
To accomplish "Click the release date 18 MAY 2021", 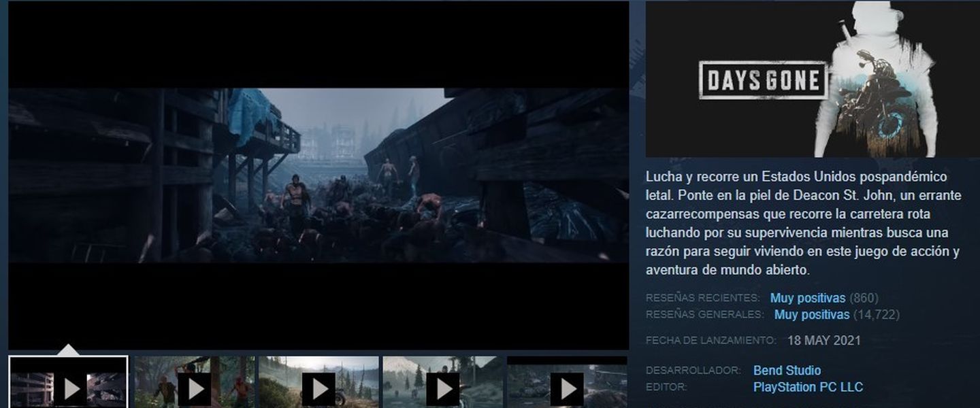I will [x=823, y=340].
